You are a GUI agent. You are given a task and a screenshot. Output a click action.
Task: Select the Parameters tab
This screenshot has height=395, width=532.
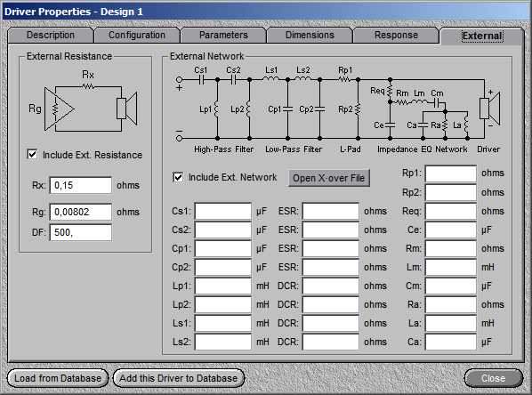pos(223,35)
